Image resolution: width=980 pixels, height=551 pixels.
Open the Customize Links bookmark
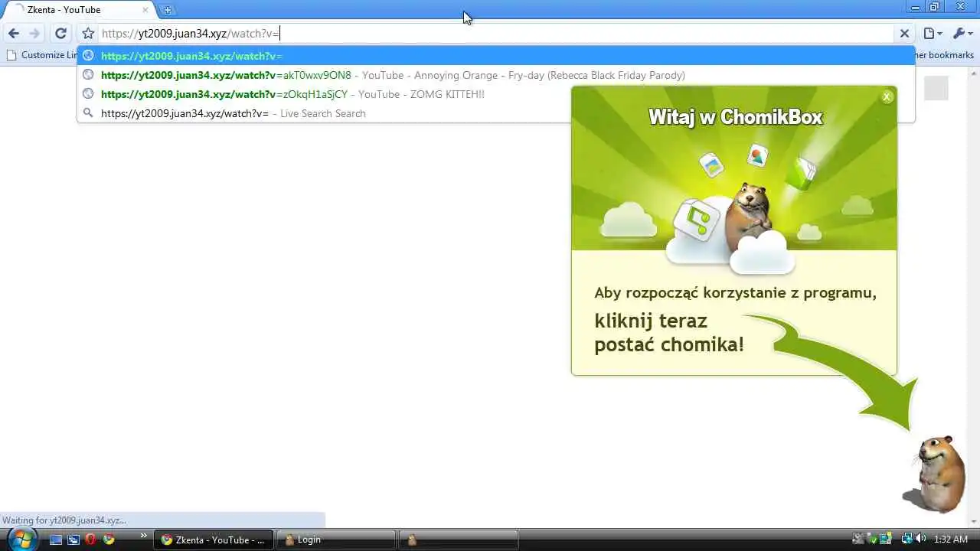click(42, 55)
